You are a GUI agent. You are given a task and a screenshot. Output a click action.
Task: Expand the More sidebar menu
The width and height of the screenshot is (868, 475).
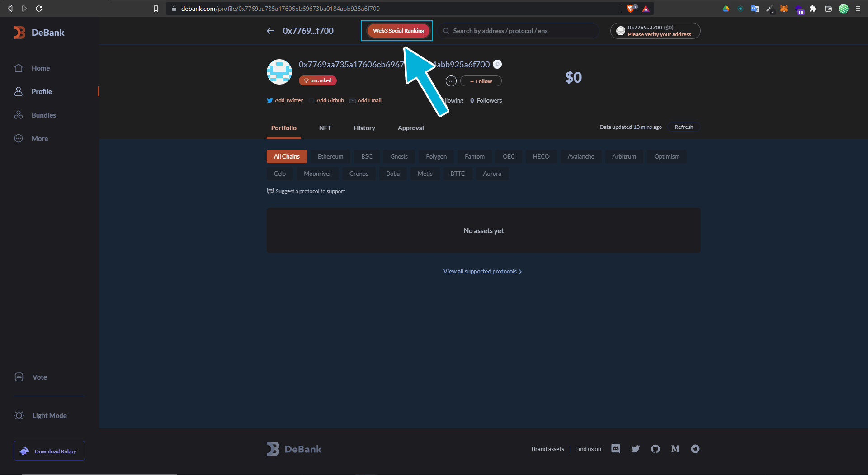[39, 139]
